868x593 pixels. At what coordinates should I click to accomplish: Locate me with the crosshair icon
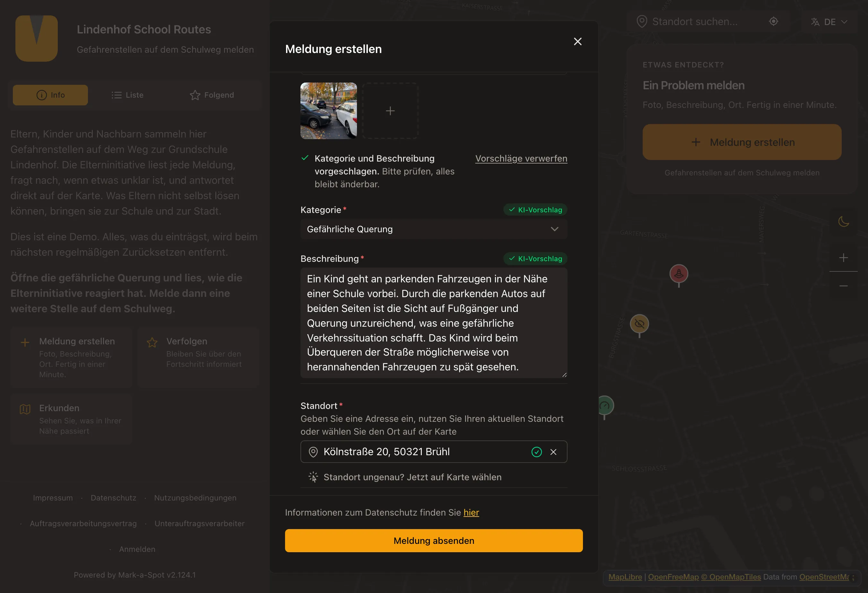[774, 22]
